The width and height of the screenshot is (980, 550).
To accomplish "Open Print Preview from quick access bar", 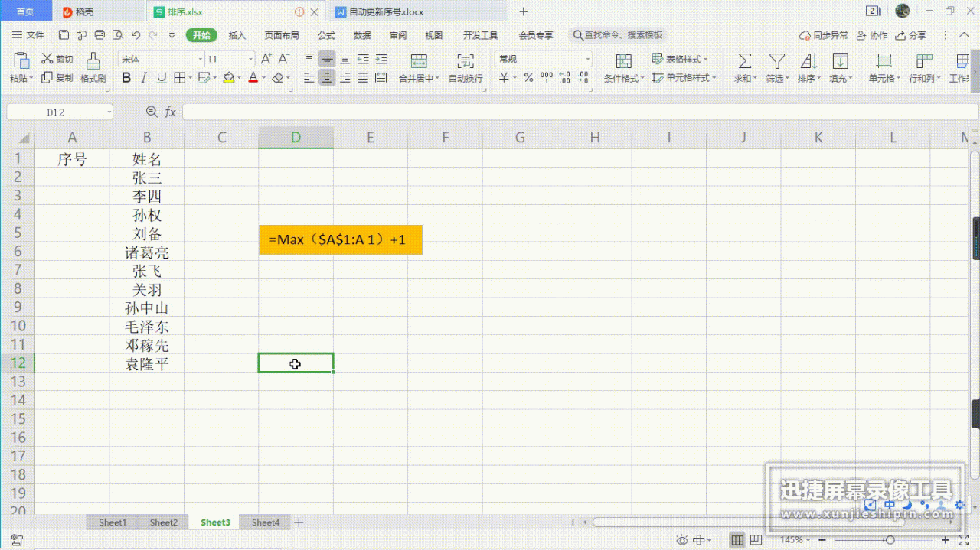I will pos(117,35).
